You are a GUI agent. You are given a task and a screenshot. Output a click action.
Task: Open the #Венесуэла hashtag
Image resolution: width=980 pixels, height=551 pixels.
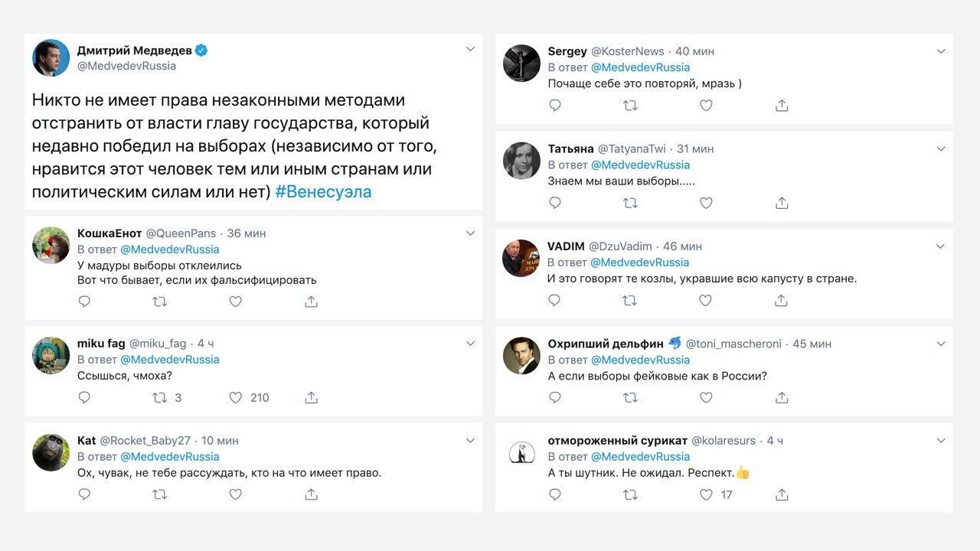tap(323, 192)
